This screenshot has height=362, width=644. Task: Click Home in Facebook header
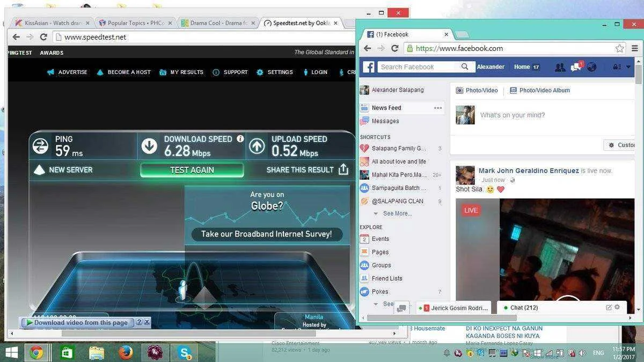522,67
